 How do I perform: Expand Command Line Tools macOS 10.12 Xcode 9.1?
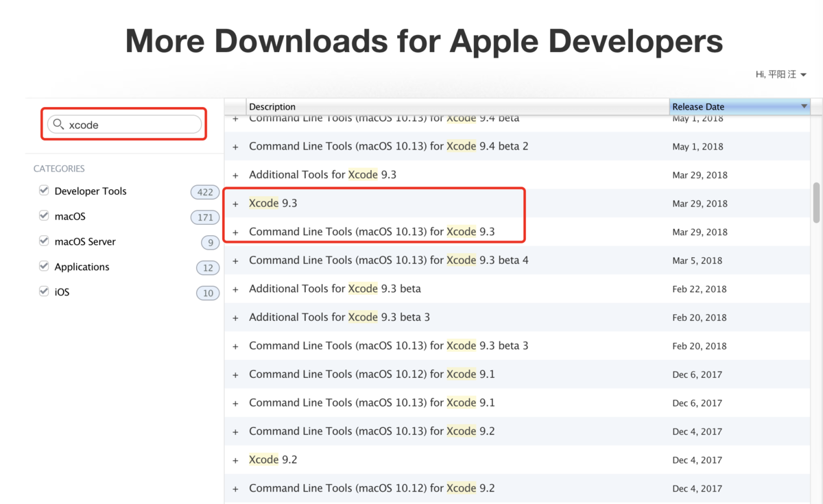tap(235, 374)
